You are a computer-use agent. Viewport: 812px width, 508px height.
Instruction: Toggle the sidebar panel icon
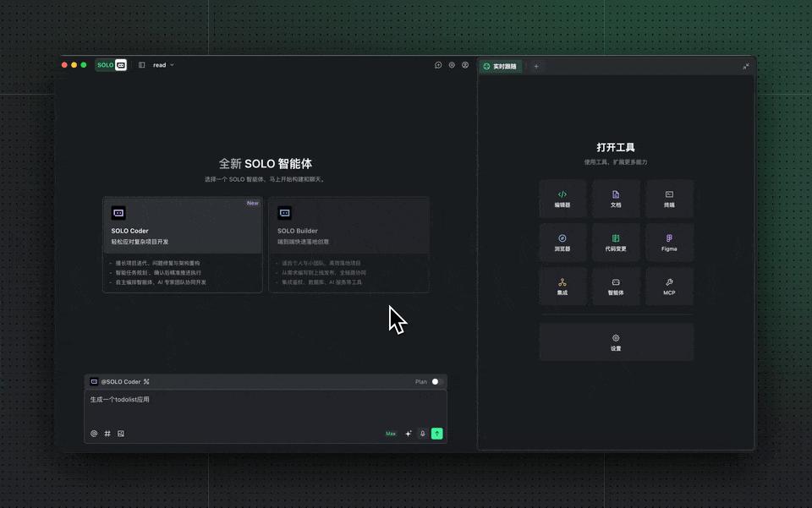141,65
